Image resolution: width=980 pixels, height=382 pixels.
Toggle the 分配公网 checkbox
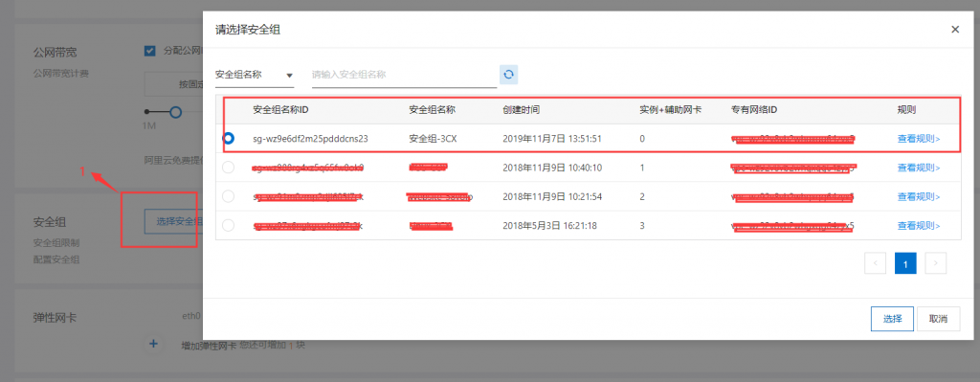(x=149, y=51)
